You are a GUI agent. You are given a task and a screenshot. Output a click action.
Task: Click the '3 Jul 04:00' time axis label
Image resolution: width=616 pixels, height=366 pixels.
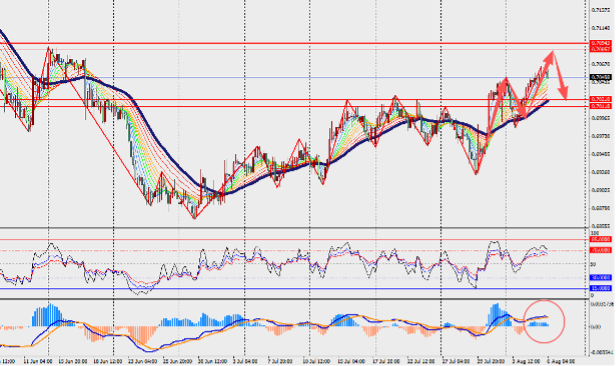click(x=245, y=361)
